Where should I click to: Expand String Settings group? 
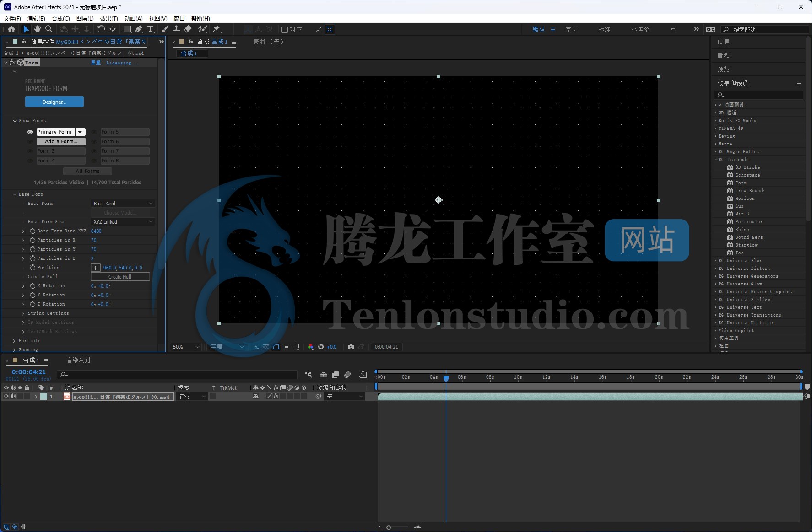click(23, 313)
